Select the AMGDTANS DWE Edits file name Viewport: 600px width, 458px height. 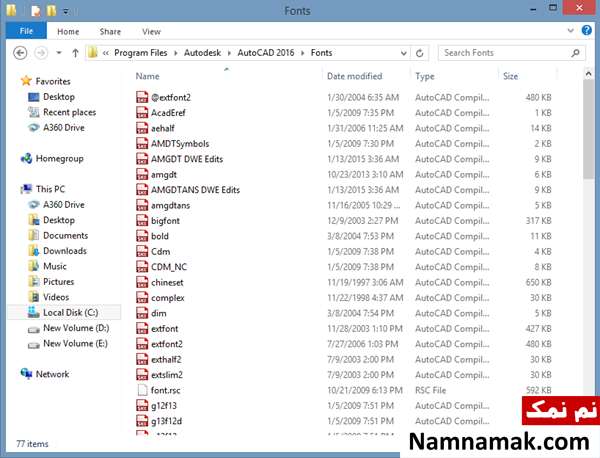(195, 190)
